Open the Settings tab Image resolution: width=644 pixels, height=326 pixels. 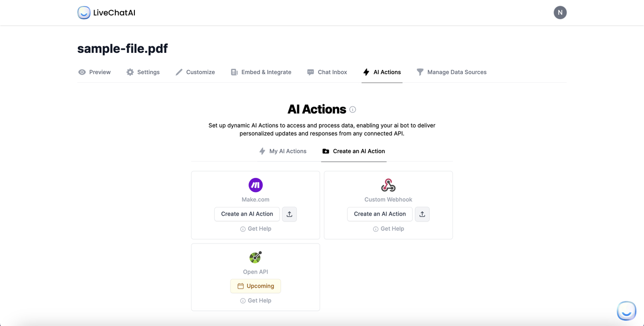click(x=143, y=72)
